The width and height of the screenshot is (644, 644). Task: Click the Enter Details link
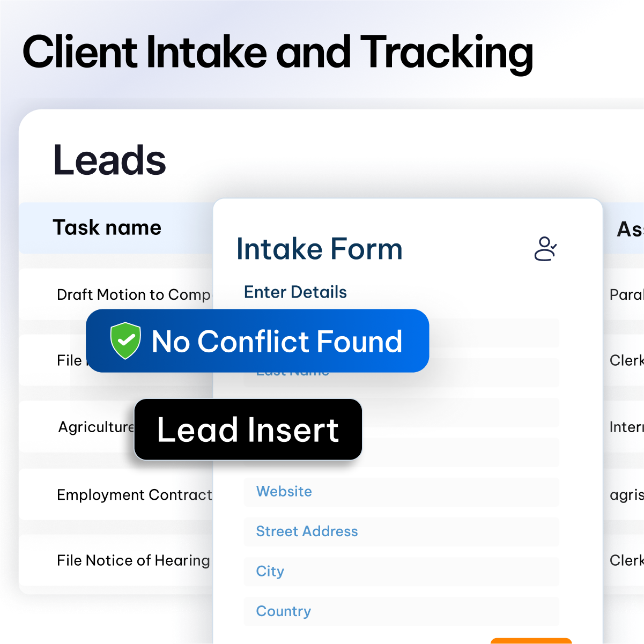(x=295, y=292)
